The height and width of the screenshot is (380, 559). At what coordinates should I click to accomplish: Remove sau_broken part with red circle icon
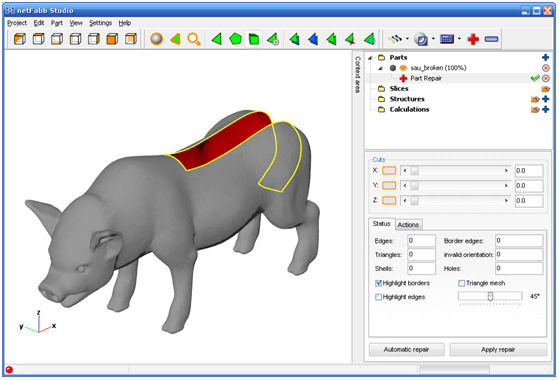pos(545,68)
